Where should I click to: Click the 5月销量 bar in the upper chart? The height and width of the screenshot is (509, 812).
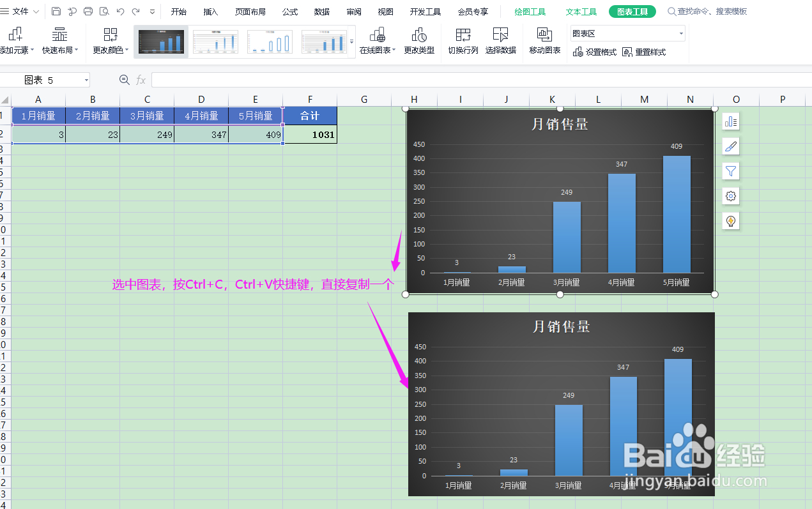point(677,215)
